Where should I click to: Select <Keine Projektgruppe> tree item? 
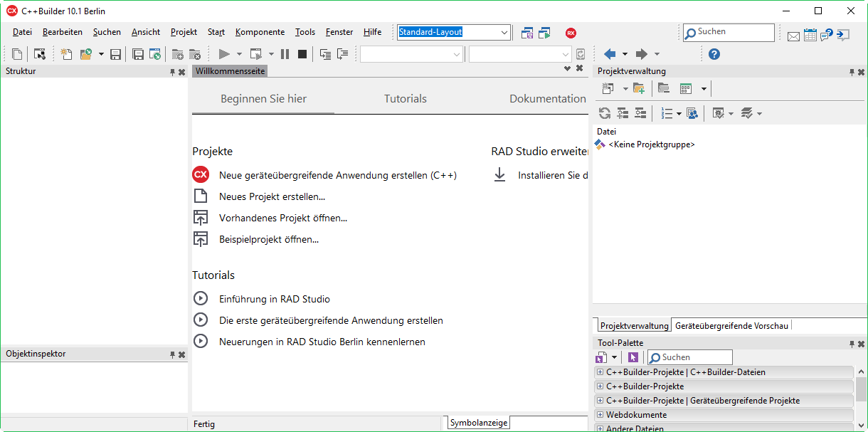tap(651, 144)
